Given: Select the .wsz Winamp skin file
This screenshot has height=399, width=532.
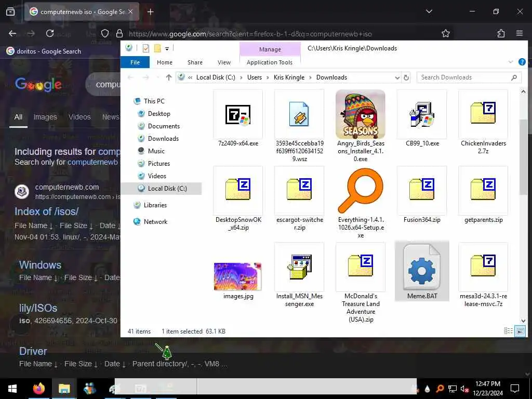Looking at the screenshot, I should 299,126.
